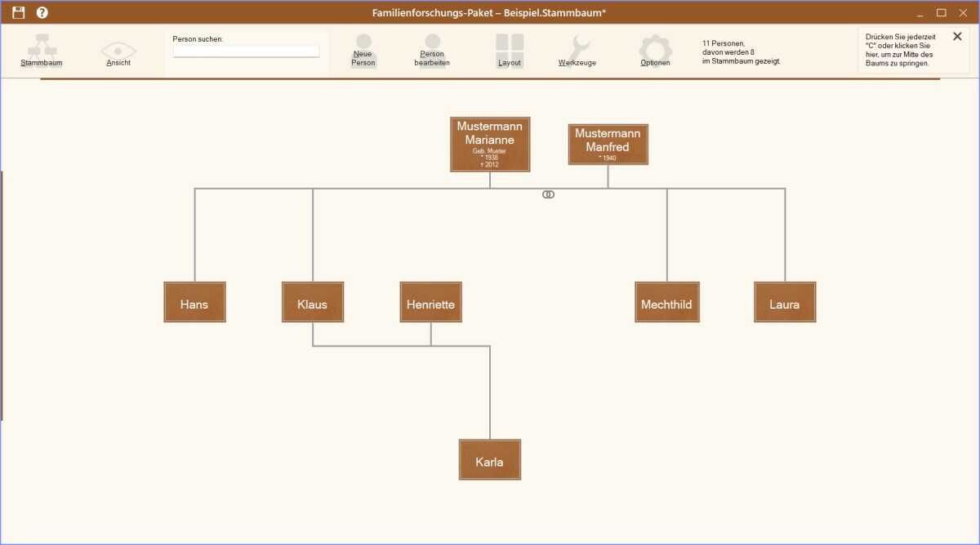Open the Ansicht eye view menu

(118, 49)
